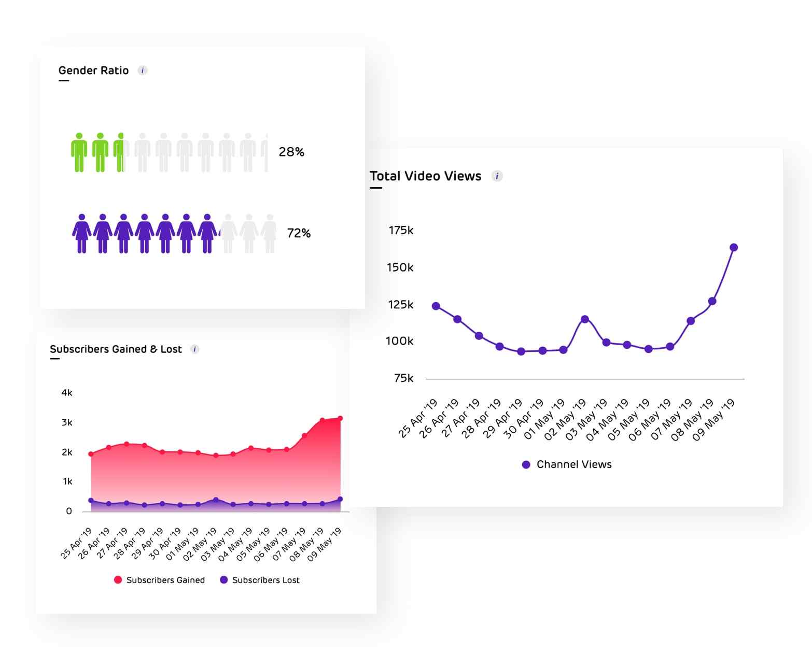Viewport: 812px width, 653px height.
Task: Click the last red Subscribers Gained data point
Action: (x=340, y=418)
